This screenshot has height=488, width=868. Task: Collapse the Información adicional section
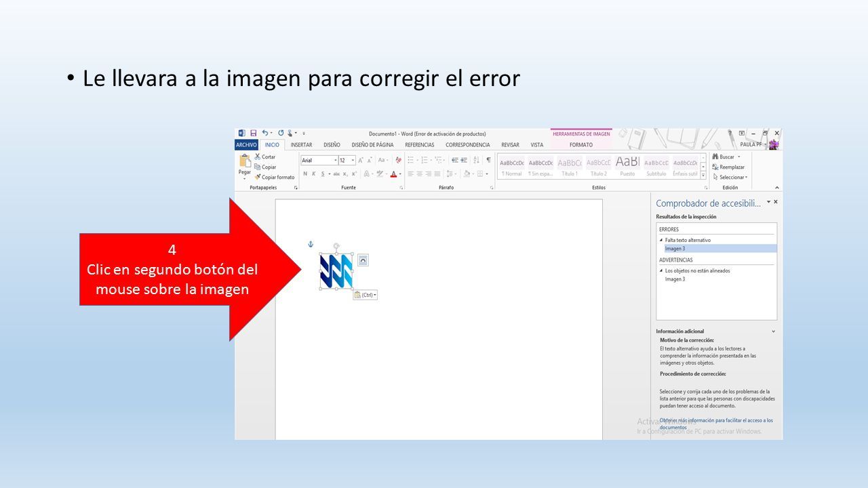774,331
